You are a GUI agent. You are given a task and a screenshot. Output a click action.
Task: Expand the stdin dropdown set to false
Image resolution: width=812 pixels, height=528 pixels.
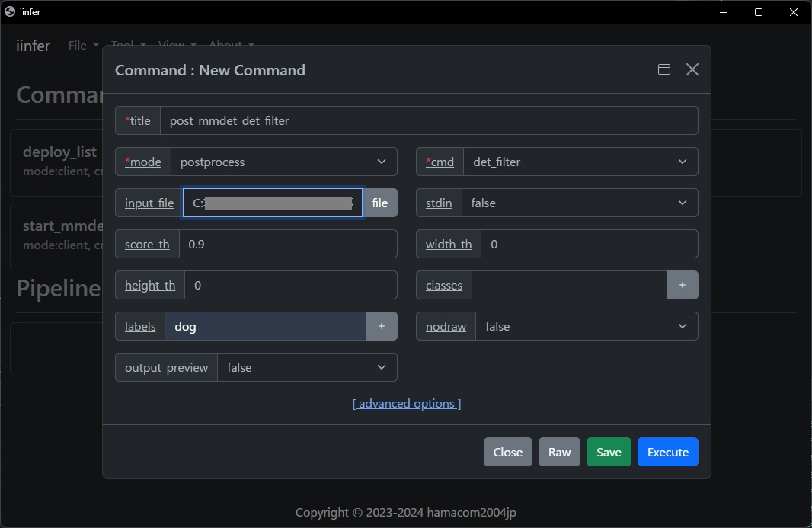click(579, 203)
